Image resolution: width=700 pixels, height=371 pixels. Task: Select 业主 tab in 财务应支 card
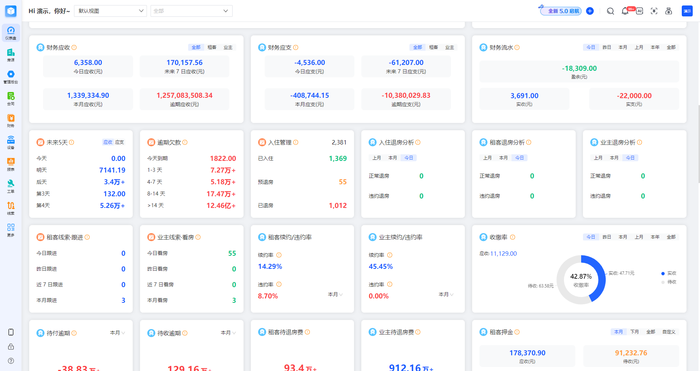click(x=450, y=47)
